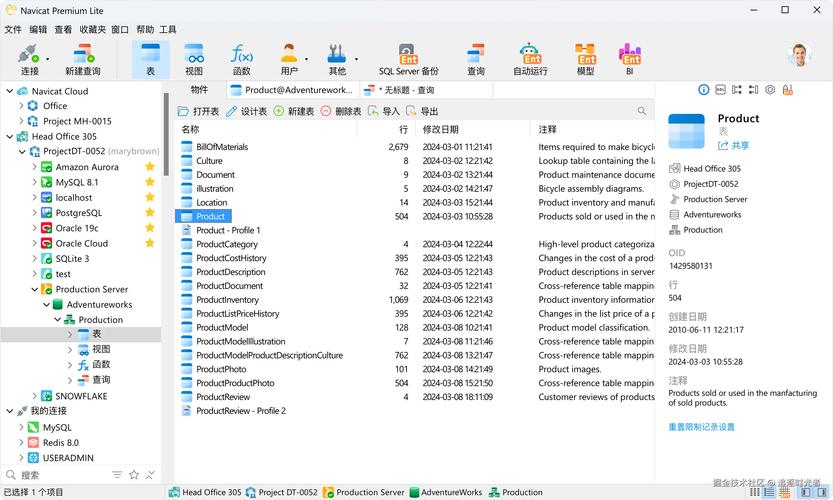Open the Automation (自动运行) toolbar icon

pyautogui.click(x=530, y=59)
